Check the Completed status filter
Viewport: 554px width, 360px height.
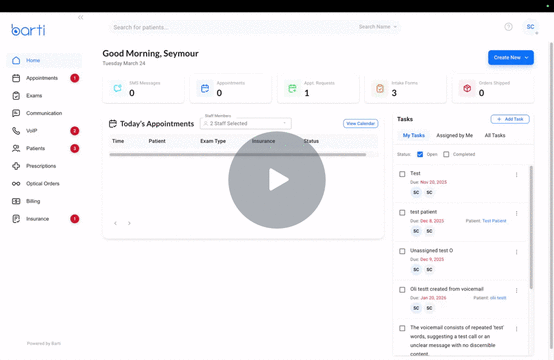[446, 154]
